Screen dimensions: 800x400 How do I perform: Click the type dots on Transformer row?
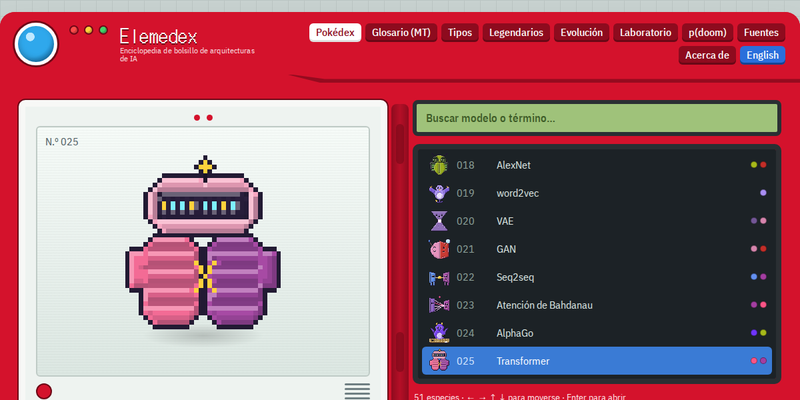pos(759,361)
